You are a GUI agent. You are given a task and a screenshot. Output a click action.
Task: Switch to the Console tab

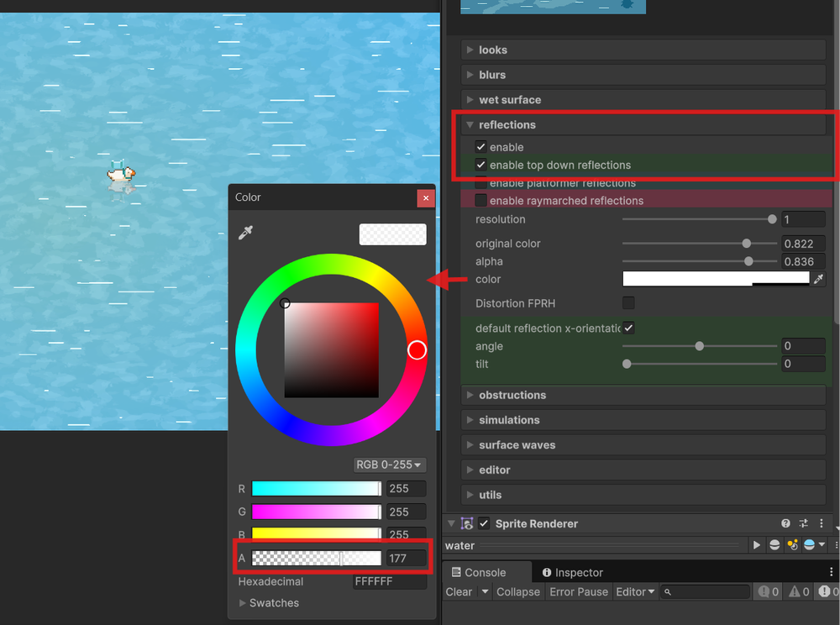(487, 572)
